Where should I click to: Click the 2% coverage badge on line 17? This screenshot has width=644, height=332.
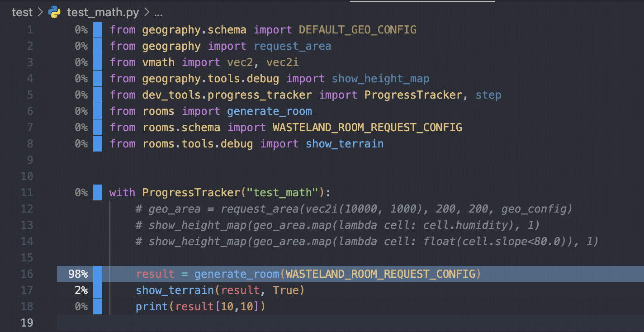[82, 290]
